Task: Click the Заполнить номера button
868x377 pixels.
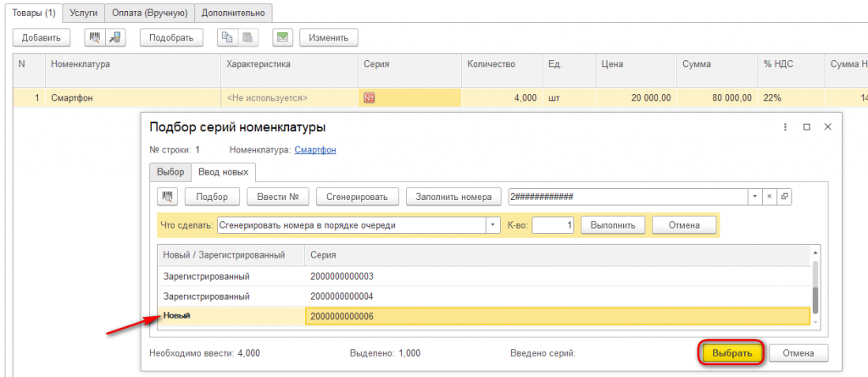Action: [453, 197]
